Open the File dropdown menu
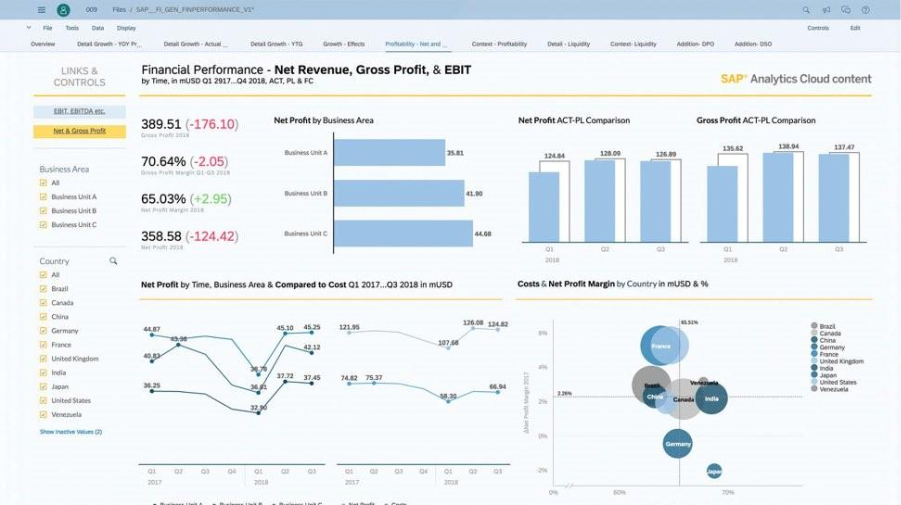This screenshot has height=505, width=901. click(47, 28)
